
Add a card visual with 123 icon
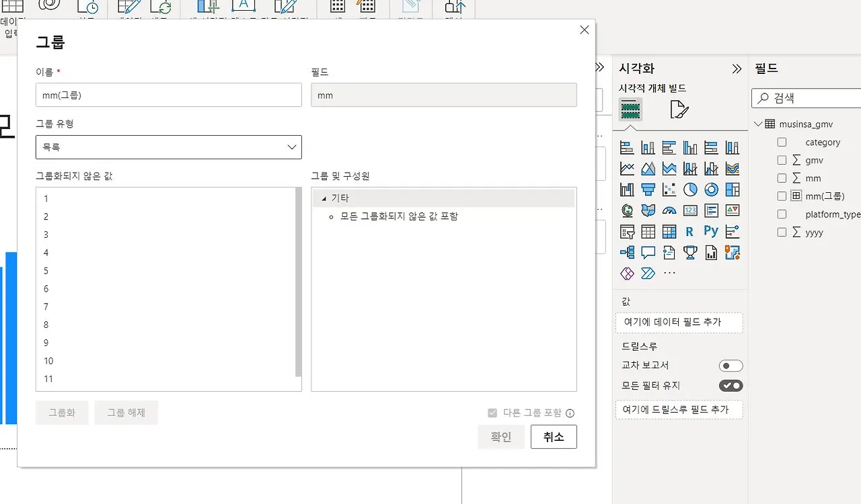690,210
